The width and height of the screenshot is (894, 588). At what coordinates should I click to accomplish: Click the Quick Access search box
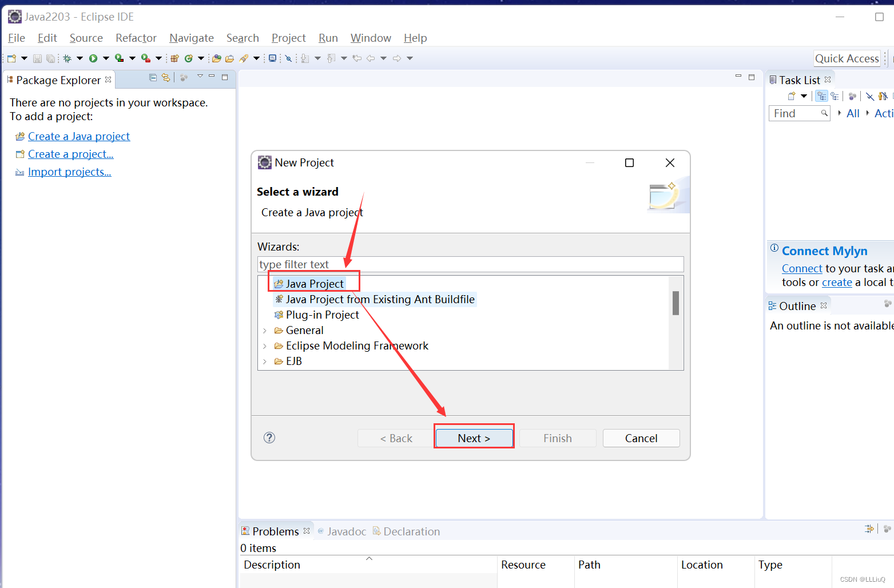(847, 58)
